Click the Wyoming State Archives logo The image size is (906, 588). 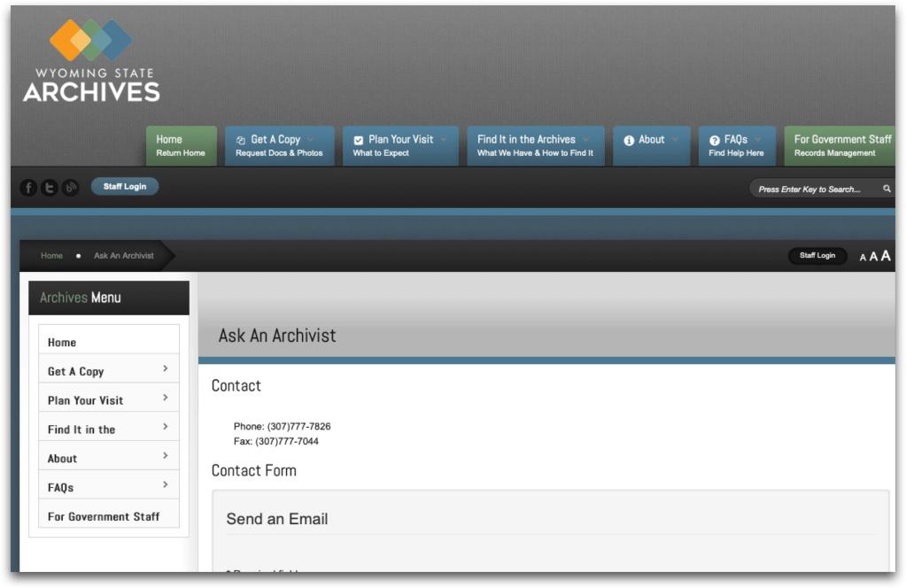(91, 61)
